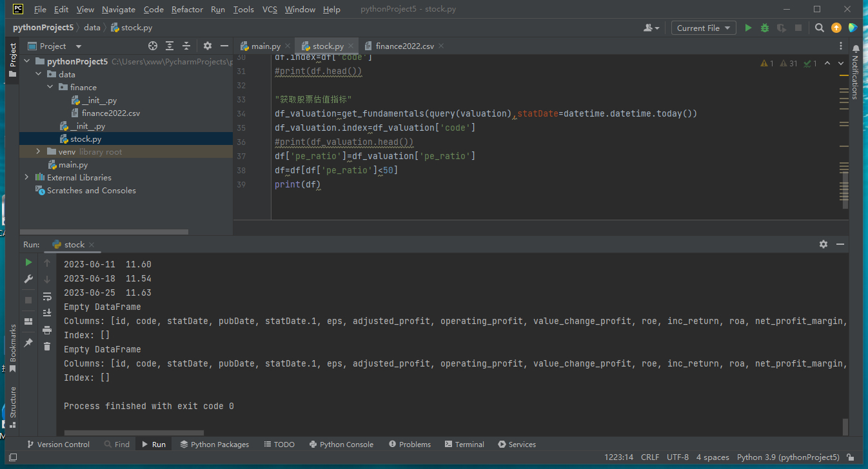Jump to next highlighted error arrow
Image resolution: width=868 pixels, height=469 pixels.
pos(841,63)
